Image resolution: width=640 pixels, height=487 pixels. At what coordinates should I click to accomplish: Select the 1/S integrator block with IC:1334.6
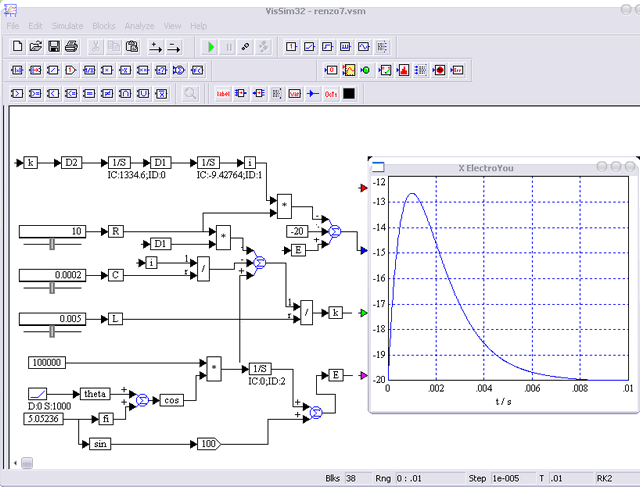[x=119, y=162]
